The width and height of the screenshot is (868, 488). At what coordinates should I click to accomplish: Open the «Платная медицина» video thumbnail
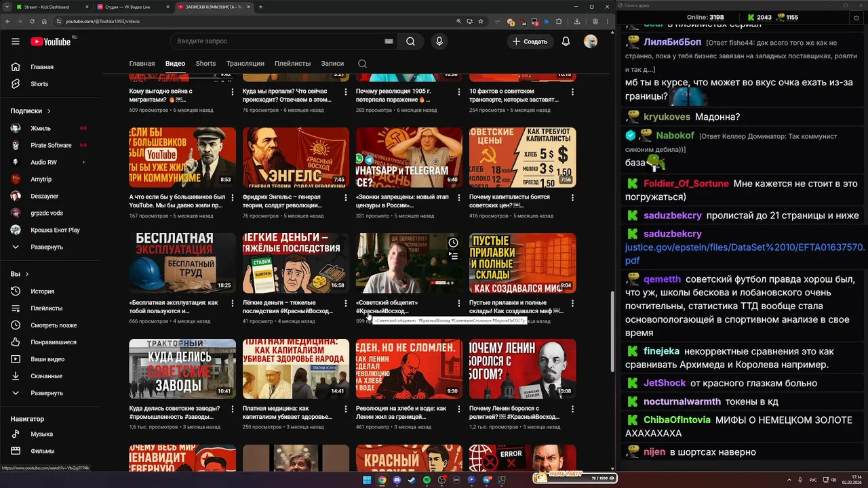coord(296,369)
